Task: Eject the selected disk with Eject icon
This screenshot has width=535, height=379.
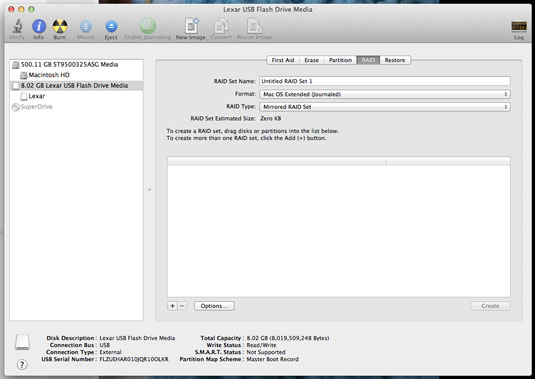Action: (111, 26)
